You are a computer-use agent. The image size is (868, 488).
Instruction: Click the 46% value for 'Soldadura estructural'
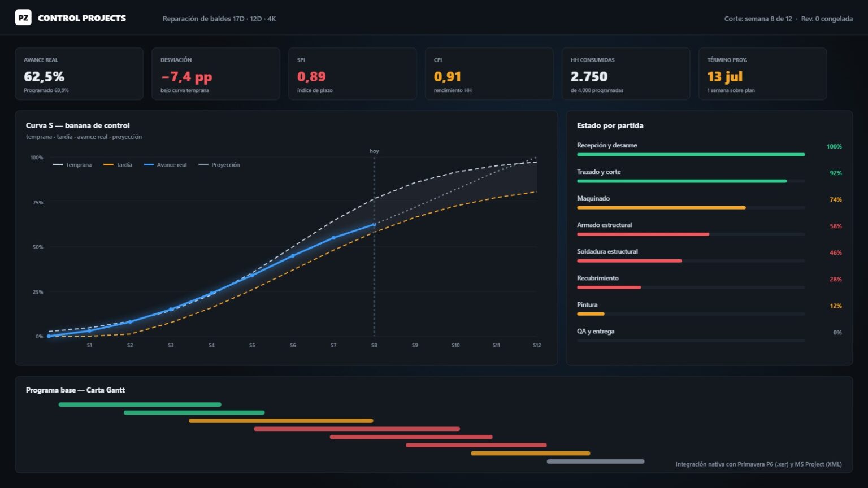(x=836, y=252)
